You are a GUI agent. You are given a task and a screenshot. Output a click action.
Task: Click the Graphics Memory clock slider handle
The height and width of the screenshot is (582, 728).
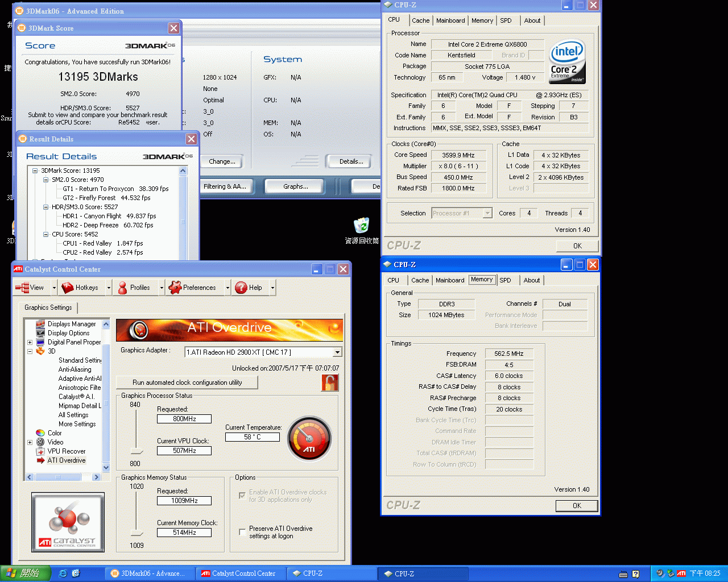pos(136,533)
